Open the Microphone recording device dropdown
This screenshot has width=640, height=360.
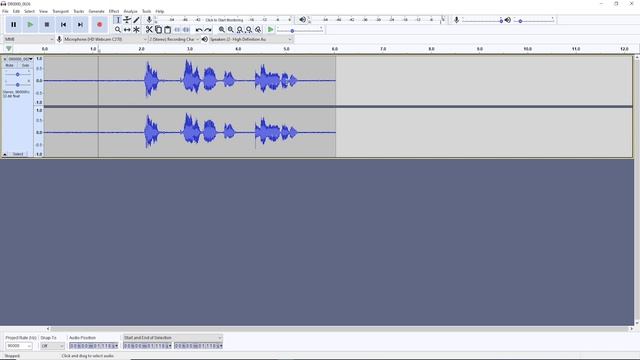105,39
